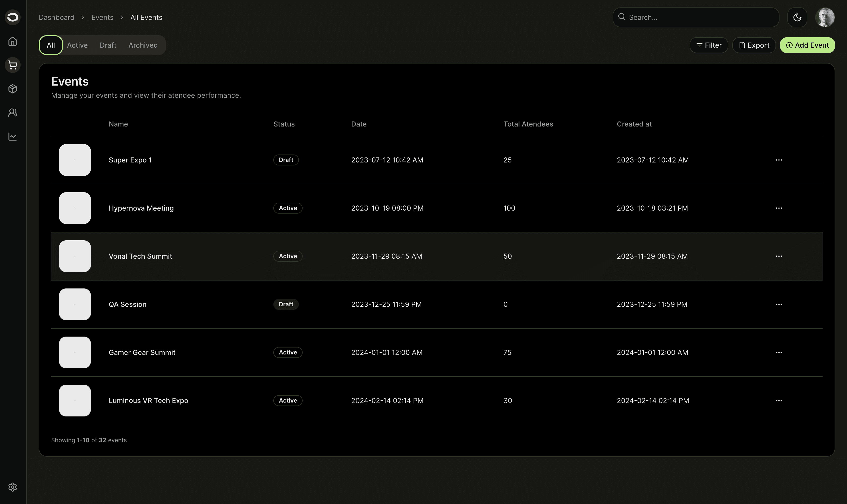Open the shopping cart sidebar icon
The width and height of the screenshot is (847, 504).
13,65
